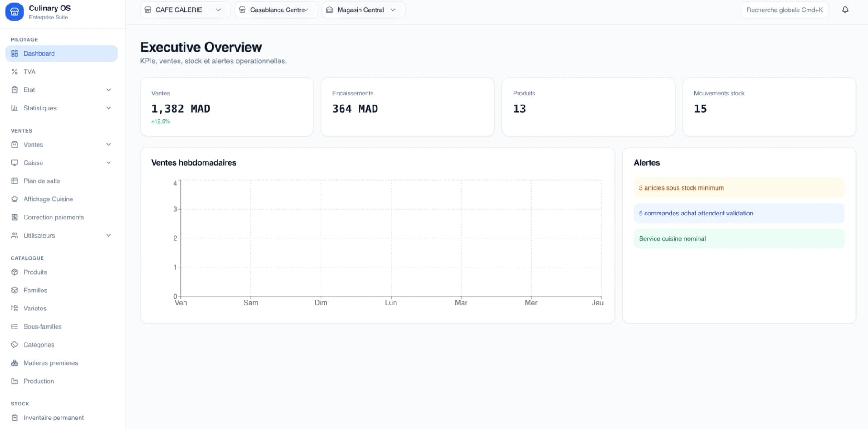Click the Inventaire permanent clipboard icon
This screenshot has width=868, height=429.
click(x=14, y=418)
